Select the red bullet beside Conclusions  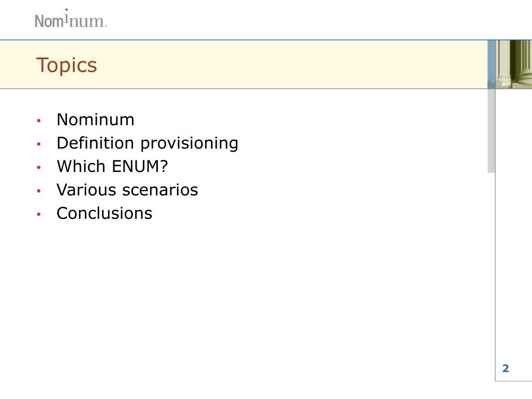point(38,214)
